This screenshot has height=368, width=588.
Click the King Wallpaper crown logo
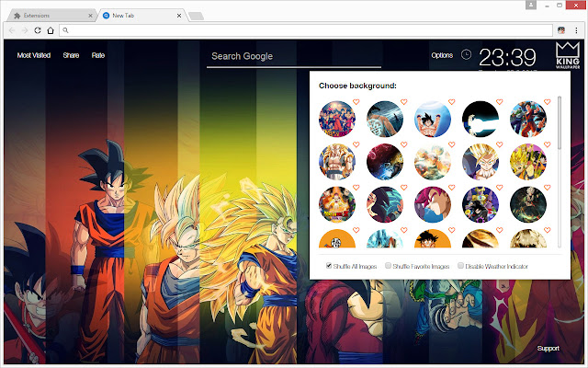[568, 55]
